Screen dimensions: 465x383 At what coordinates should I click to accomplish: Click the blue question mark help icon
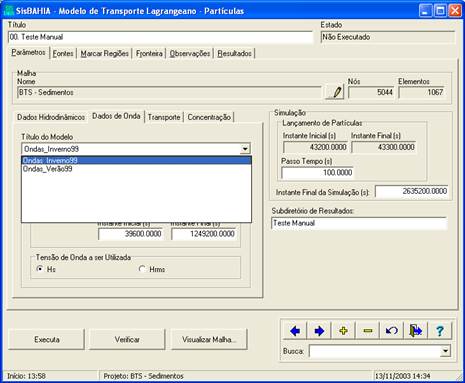440,331
